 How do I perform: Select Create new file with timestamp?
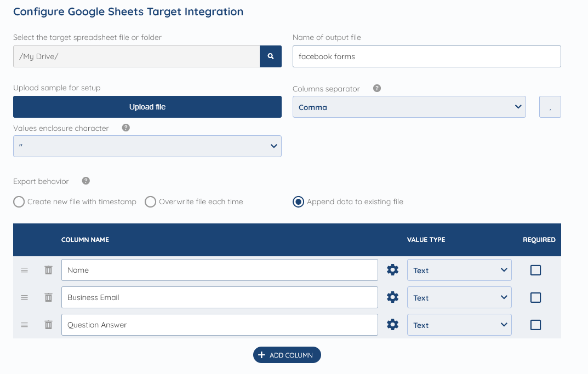(x=19, y=202)
